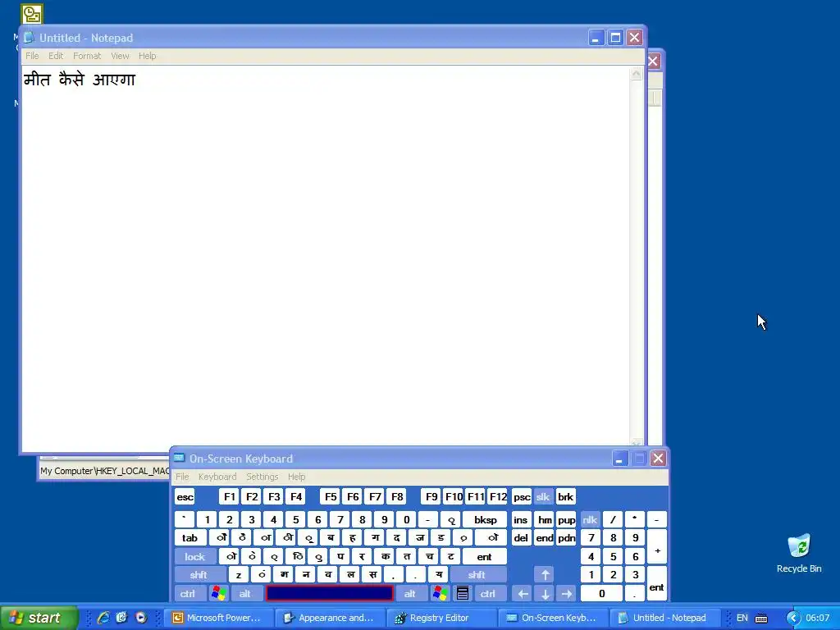Open On-Screen Keyboard Keyboard menu

[217, 477]
